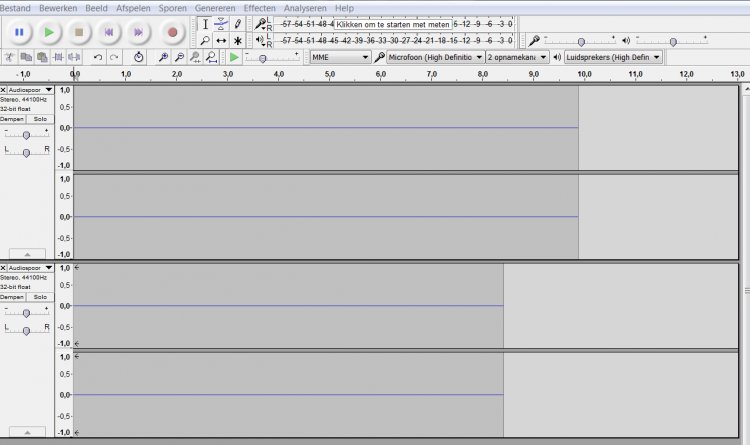Click the second track's pan slider
This screenshot has height=445, width=750.
click(x=26, y=330)
